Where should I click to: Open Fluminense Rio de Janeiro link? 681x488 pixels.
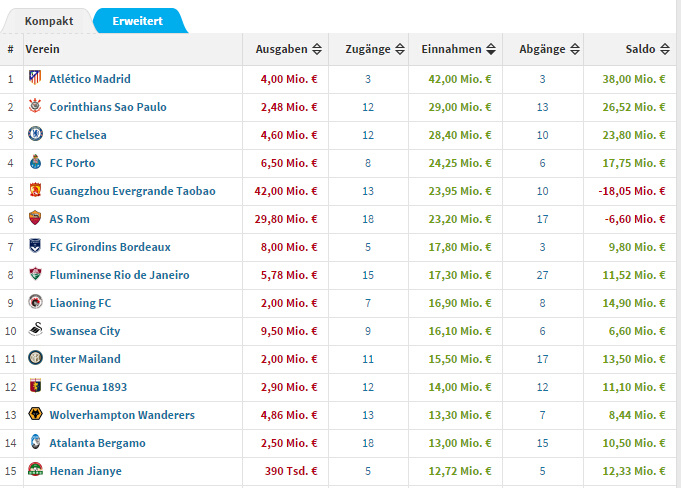point(119,275)
